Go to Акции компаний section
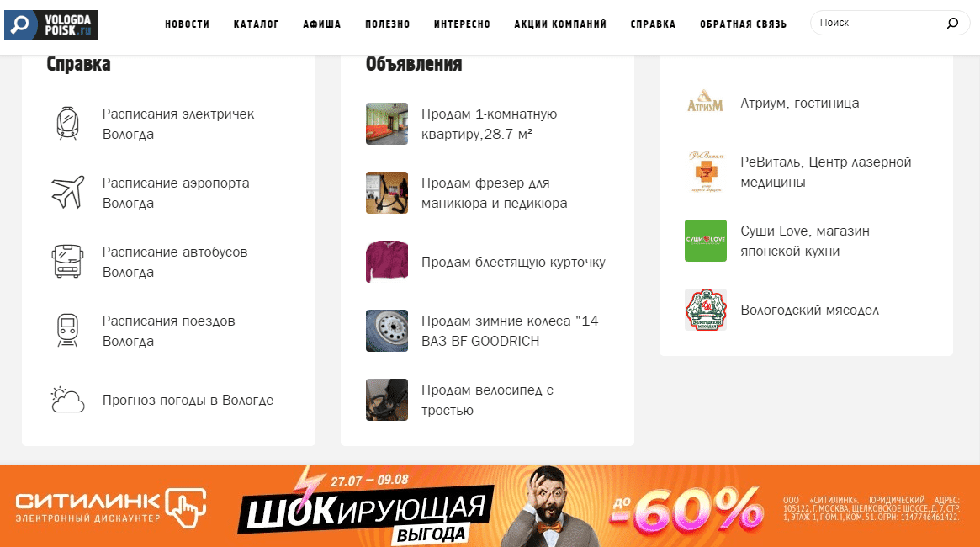This screenshot has height=547, width=980. pos(560,24)
